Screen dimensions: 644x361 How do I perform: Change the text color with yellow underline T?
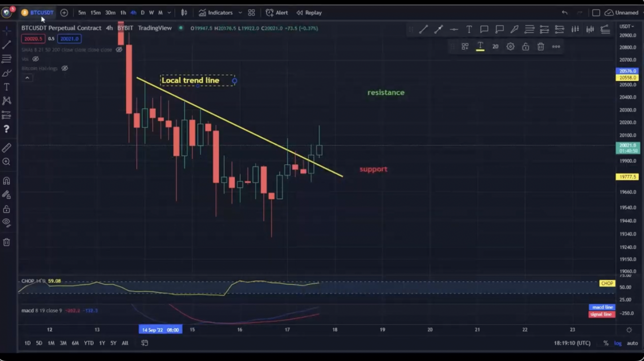480,46
